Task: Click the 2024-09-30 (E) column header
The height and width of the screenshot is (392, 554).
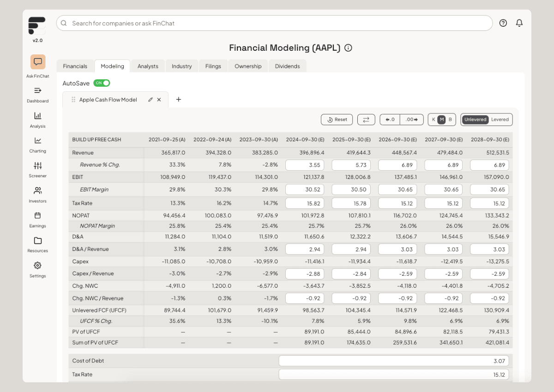Action: (305, 139)
